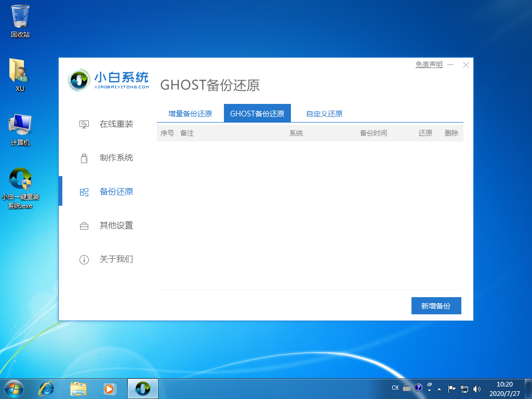Viewport: 532px width, 399px height.
Task: Click the Xiaobai icon on the taskbar
Action: tap(142, 388)
